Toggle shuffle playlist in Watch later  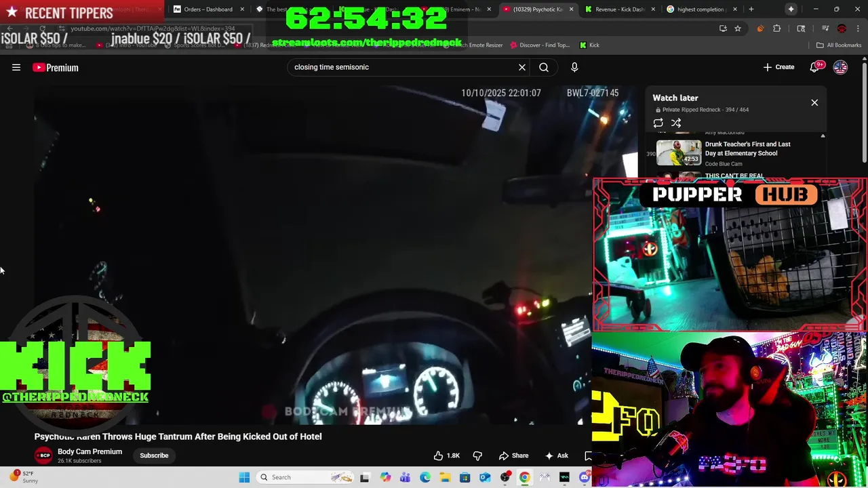(x=676, y=123)
